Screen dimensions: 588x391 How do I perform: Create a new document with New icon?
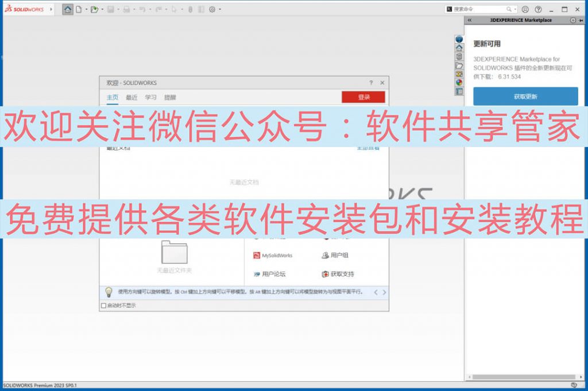(x=79, y=9)
